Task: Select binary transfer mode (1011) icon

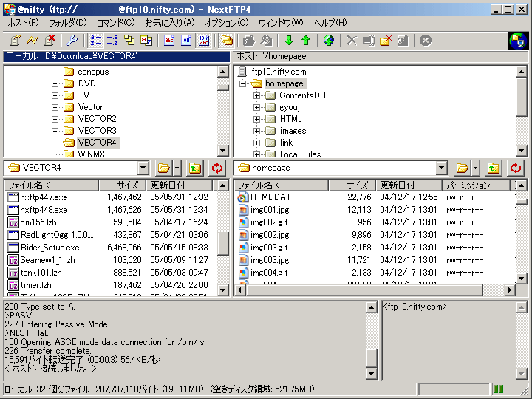Action: click(186, 41)
